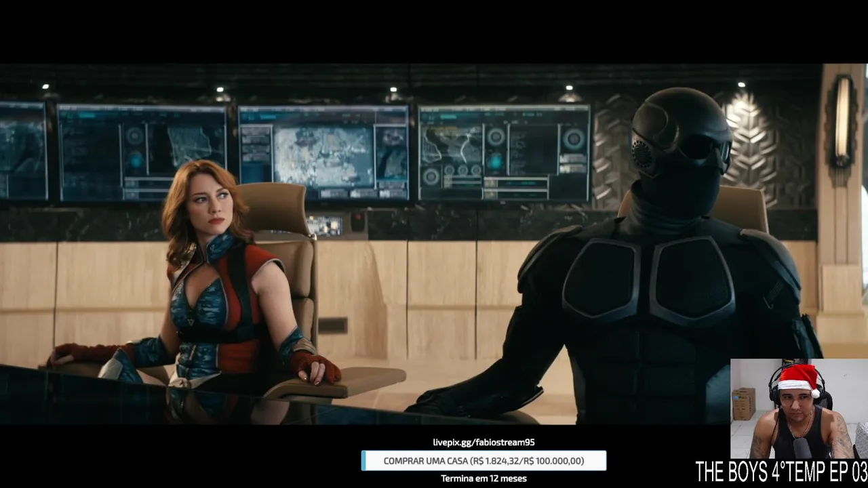The height and width of the screenshot is (488, 868).
Task: Click the THE BOYS 4°TEMP EP 03 title
Action: (x=781, y=472)
